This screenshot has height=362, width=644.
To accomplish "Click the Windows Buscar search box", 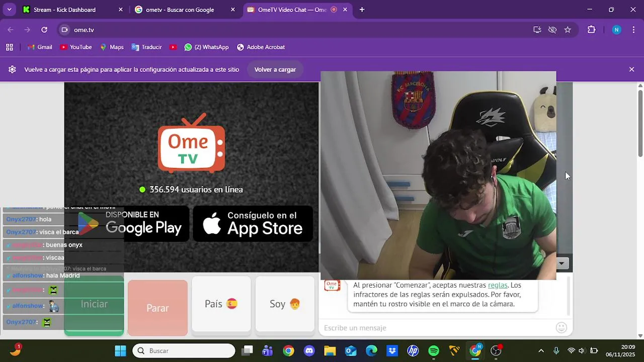I will coord(184,350).
